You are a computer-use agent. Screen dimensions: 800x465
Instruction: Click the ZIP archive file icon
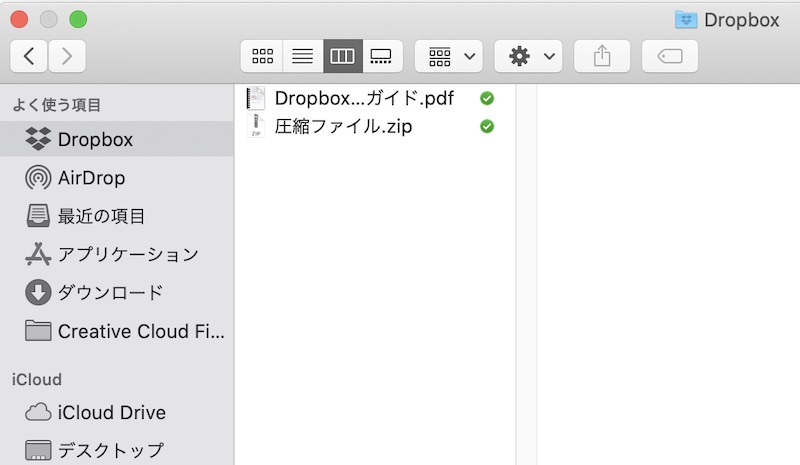point(256,126)
